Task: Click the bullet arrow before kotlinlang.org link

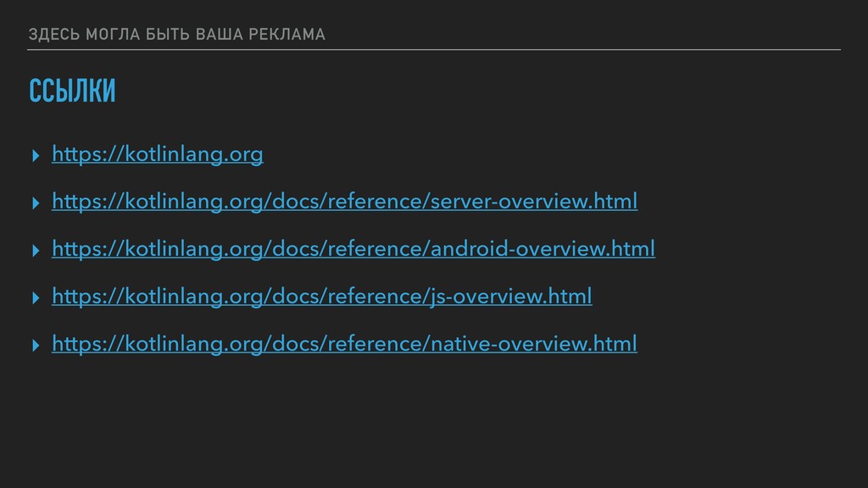Action: click(34, 156)
